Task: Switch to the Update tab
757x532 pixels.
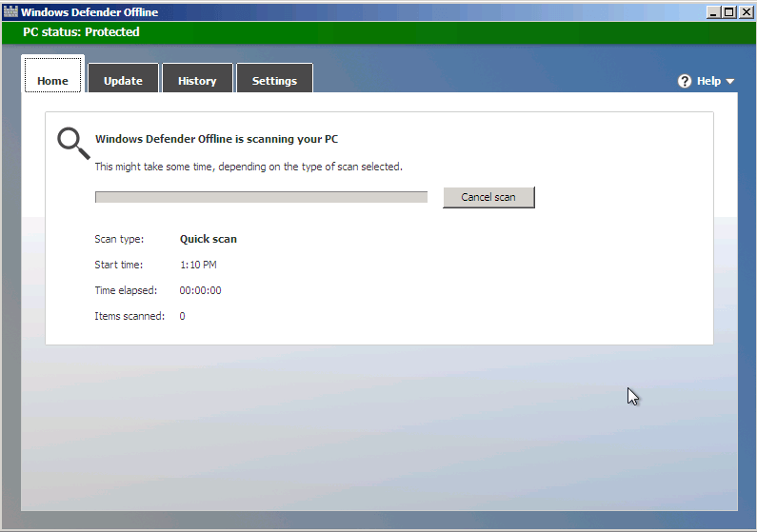Action: [x=123, y=78]
